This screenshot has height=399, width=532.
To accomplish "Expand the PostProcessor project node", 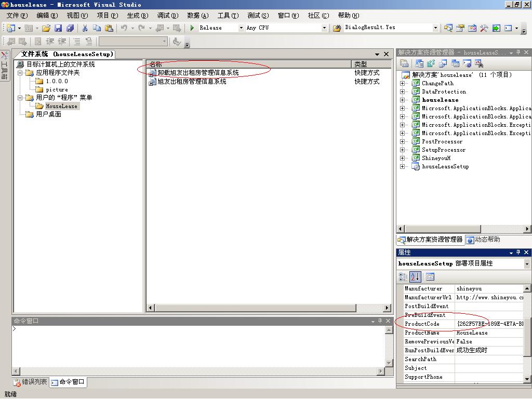I will click(x=402, y=141).
